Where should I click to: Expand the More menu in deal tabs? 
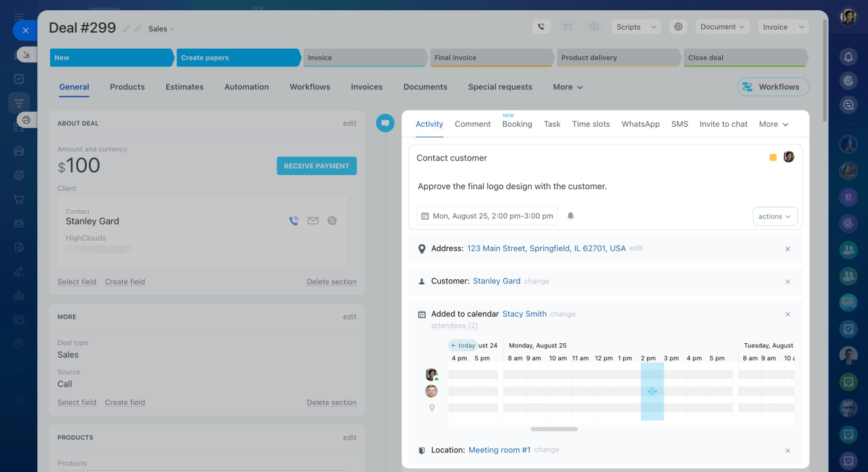click(x=568, y=87)
